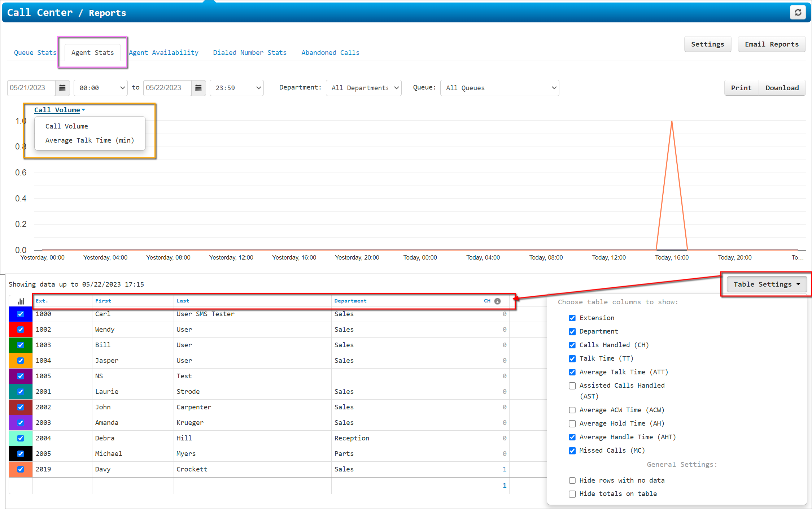The image size is (812, 509).
Task: Sort table by Department column
Action: [x=350, y=301]
